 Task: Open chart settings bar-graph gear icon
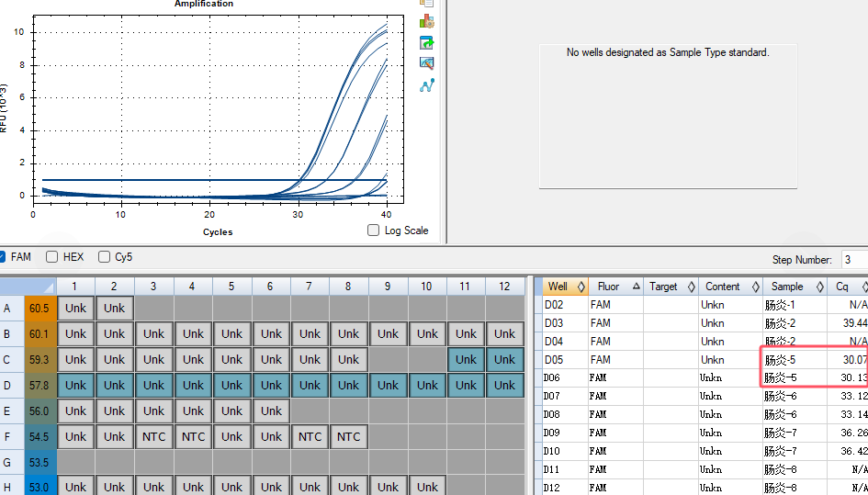click(426, 22)
